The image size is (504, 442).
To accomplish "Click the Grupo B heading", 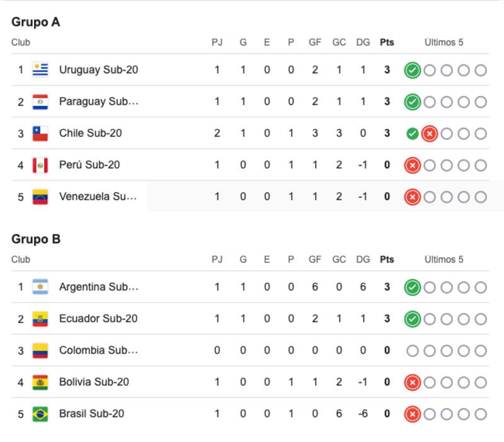I will [x=36, y=239].
